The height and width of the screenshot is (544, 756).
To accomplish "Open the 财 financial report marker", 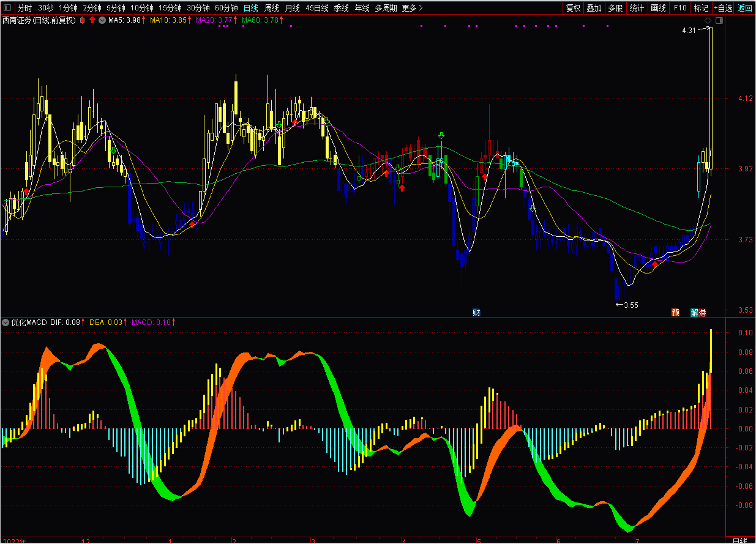I will click(x=476, y=313).
